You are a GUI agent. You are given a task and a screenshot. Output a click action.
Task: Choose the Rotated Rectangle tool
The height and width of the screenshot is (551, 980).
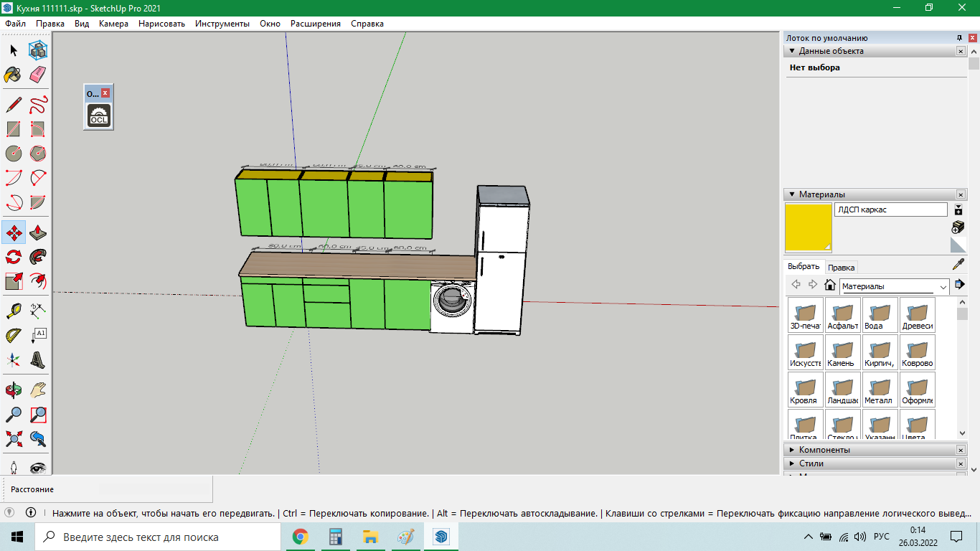pos(38,129)
